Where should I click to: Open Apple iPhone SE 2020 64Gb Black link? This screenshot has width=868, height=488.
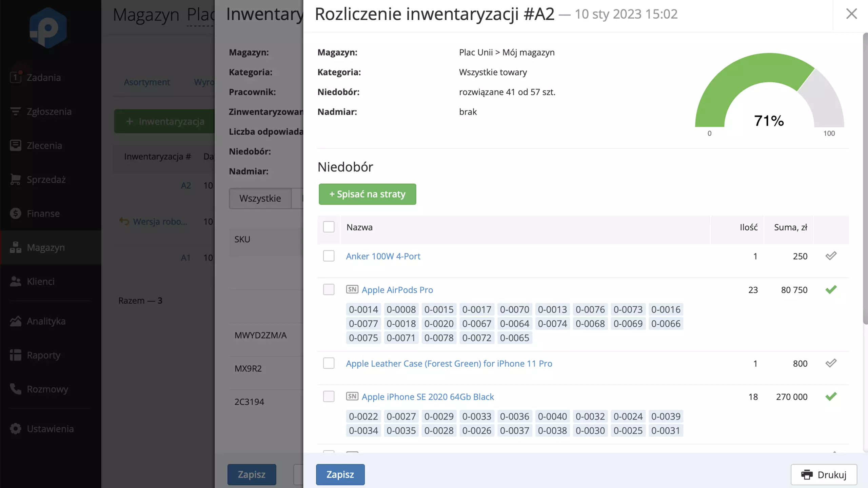coord(428,396)
